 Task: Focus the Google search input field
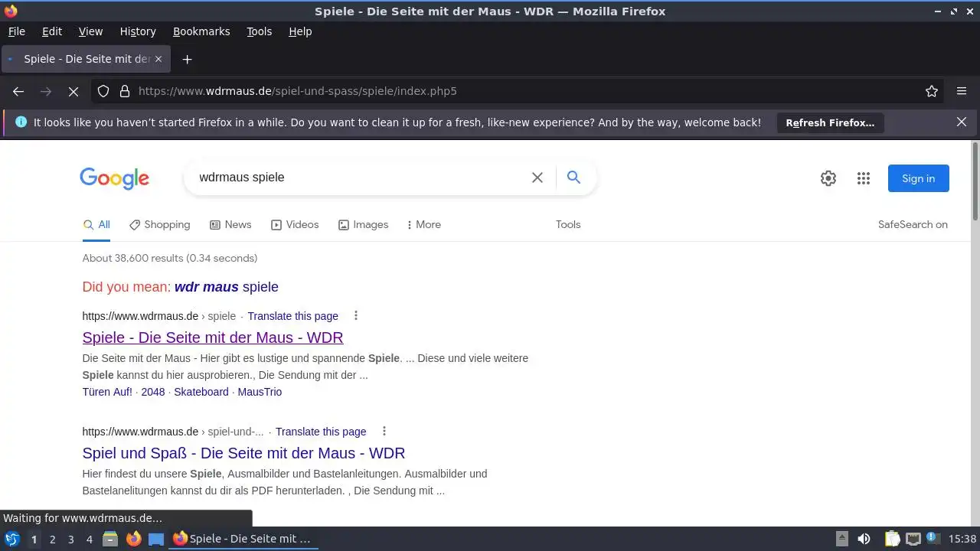pyautogui.click(x=360, y=178)
